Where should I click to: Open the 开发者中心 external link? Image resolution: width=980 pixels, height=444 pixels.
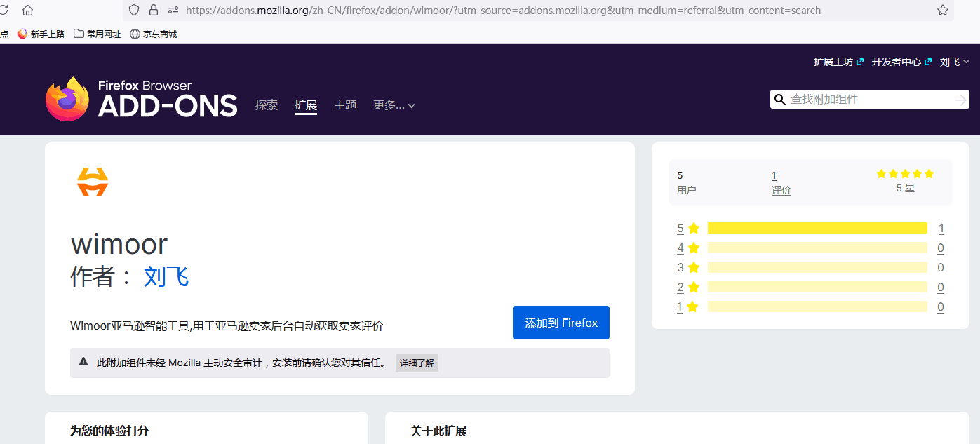tap(901, 62)
